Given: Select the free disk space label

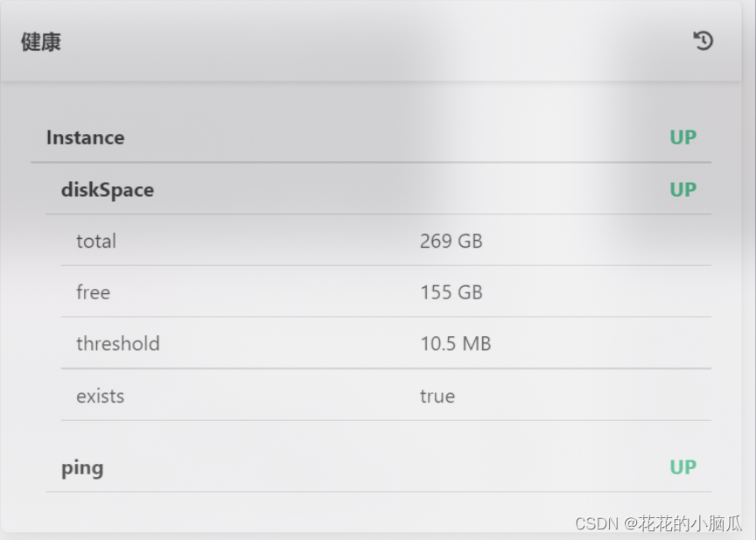Looking at the screenshot, I should click(x=93, y=292).
